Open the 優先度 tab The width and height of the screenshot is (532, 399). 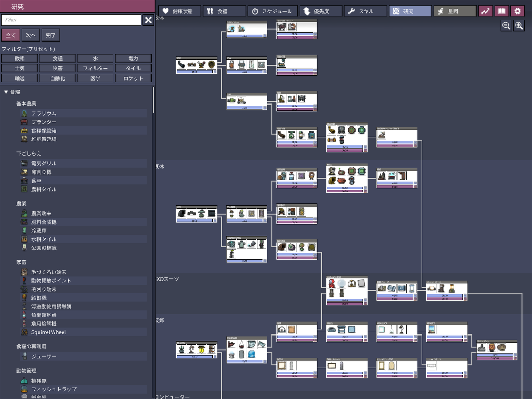coord(321,11)
